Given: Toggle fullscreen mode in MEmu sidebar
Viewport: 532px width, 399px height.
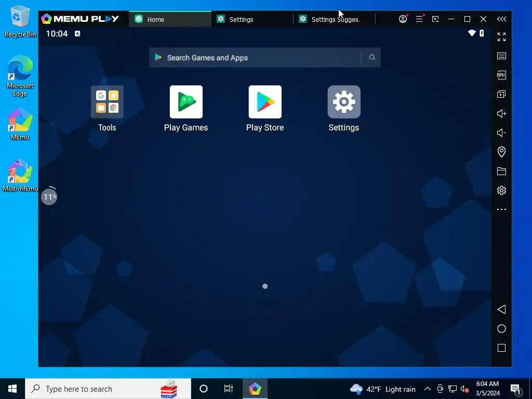Looking at the screenshot, I should 501,37.
